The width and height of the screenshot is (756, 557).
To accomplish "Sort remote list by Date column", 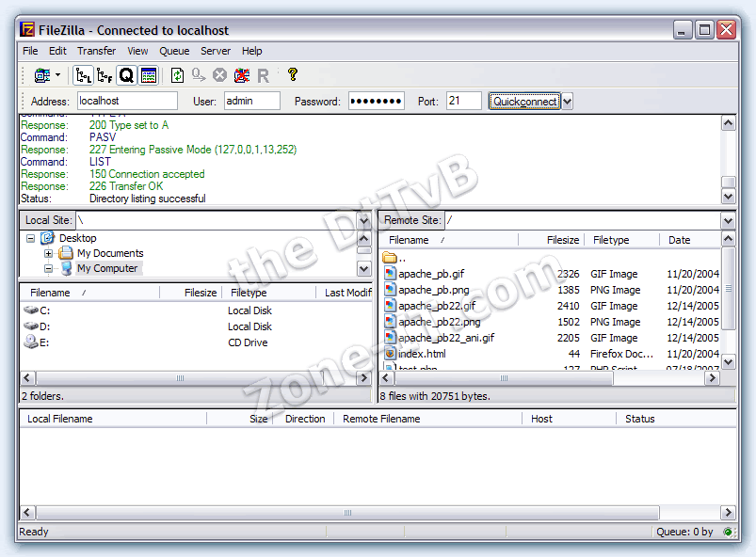I will 690,240.
